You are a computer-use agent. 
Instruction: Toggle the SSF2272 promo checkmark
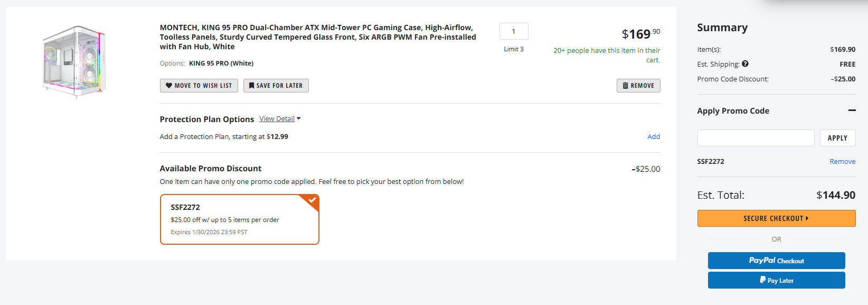tap(312, 200)
